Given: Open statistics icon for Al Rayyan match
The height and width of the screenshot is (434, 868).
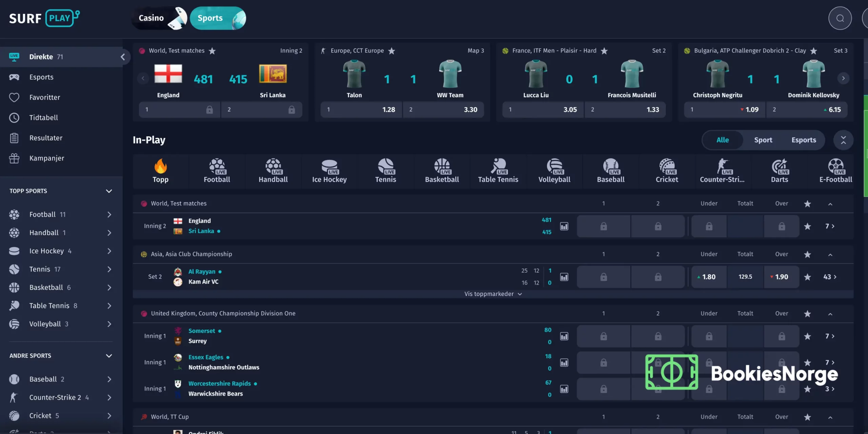Looking at the screenshot, I should [564, 277].
